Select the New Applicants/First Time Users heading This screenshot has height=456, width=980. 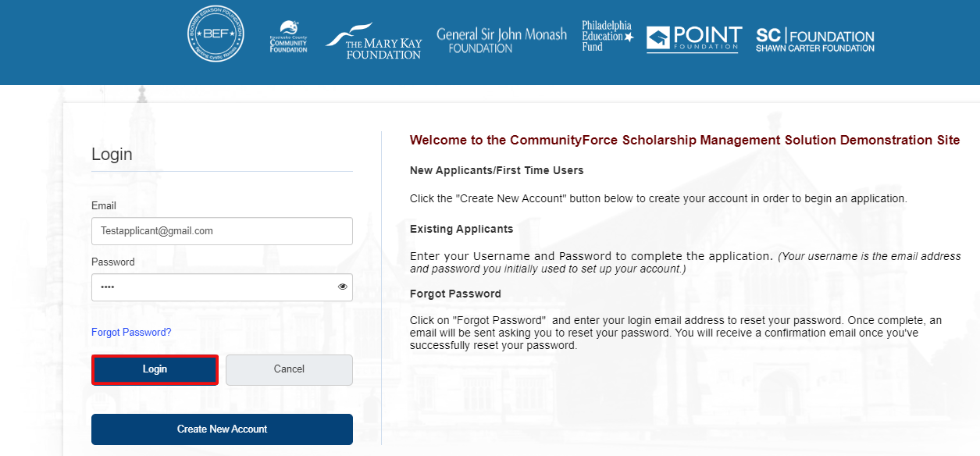click(x=497, y=170)
